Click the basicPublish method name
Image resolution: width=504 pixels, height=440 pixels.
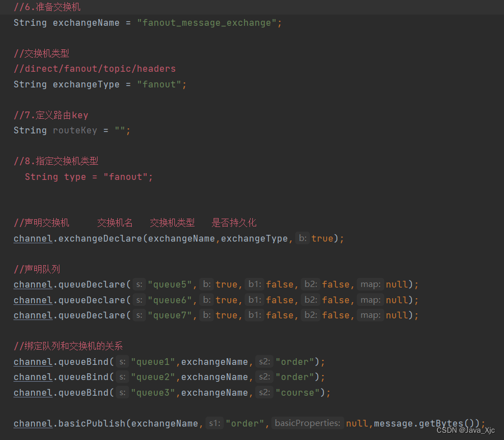[91, 424]
